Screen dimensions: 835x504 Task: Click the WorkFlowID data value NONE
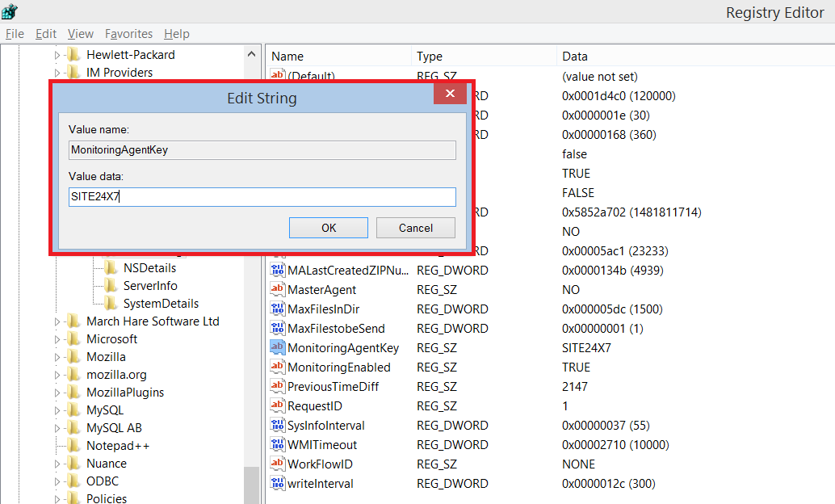[x=578, y=464]
